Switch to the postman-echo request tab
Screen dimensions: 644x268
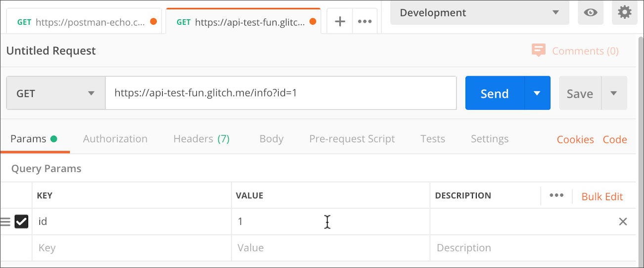point(84,22)
